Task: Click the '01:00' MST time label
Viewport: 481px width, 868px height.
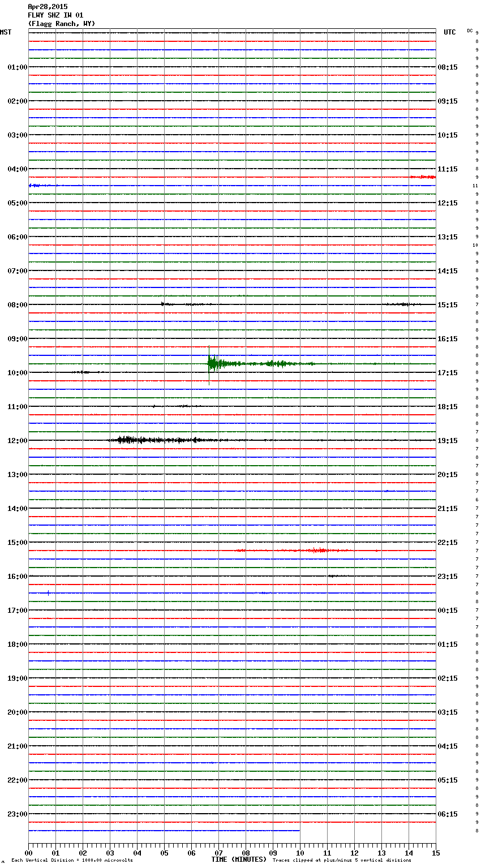Action: tap(18, 67)
